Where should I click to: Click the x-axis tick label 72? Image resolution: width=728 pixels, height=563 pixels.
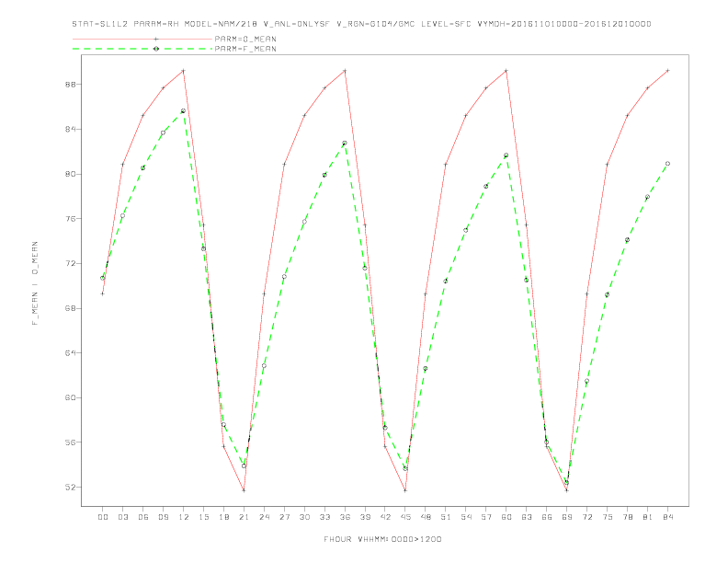pyautogui.click(x=586, y=517)
